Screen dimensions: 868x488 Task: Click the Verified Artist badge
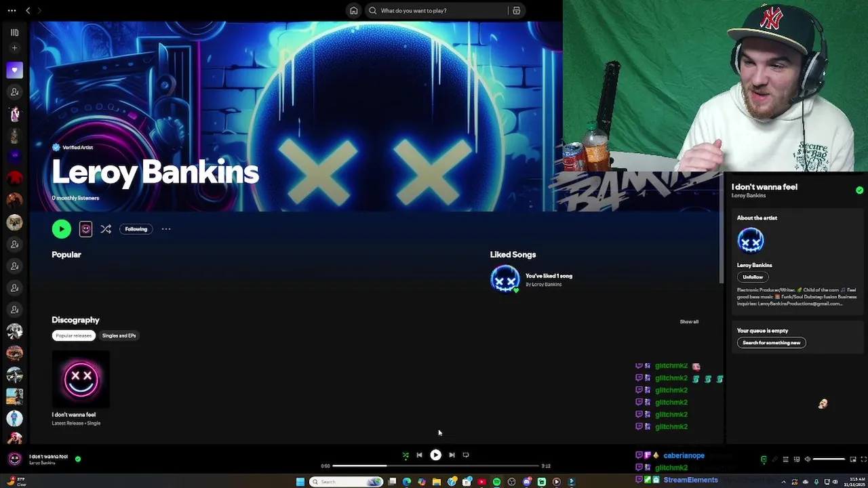tap(56, 147)
